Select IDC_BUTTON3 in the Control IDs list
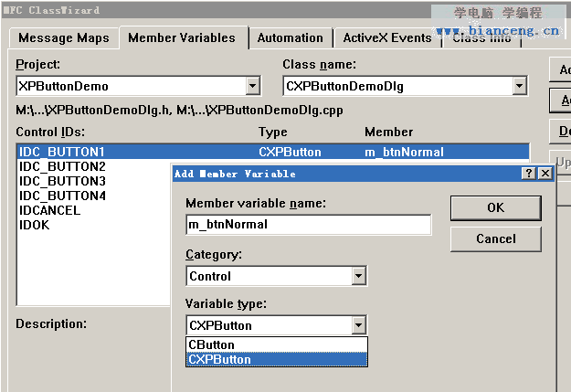This screenshot has width=571, height=392. (x=62, y=181)
